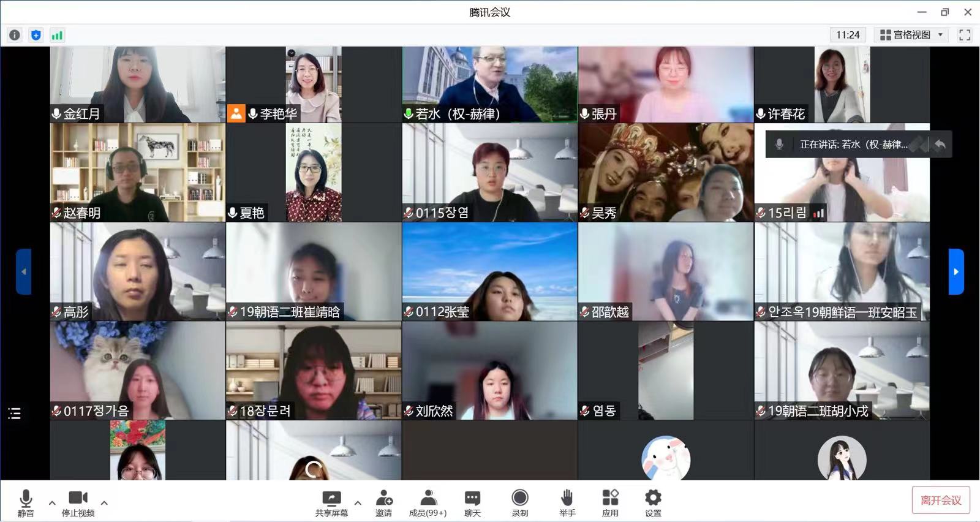980x522 pixels.
Task: Open the 成员 members list
Action: [428, 502]
